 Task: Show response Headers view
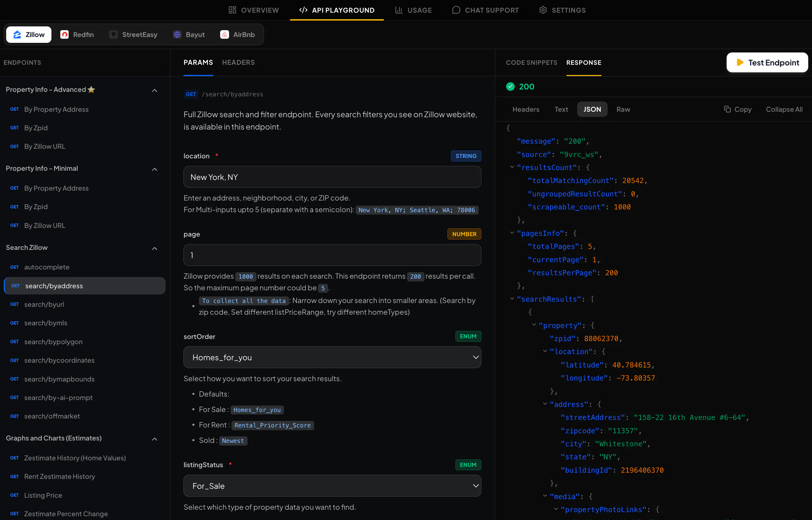(x=526, y=109)
